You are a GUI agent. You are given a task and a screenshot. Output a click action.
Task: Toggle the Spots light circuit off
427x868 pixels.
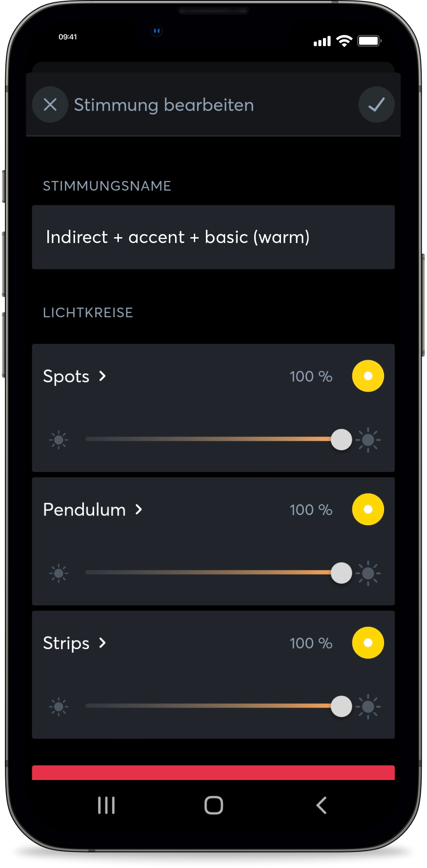pyautogui.click(x=368, y=376)
